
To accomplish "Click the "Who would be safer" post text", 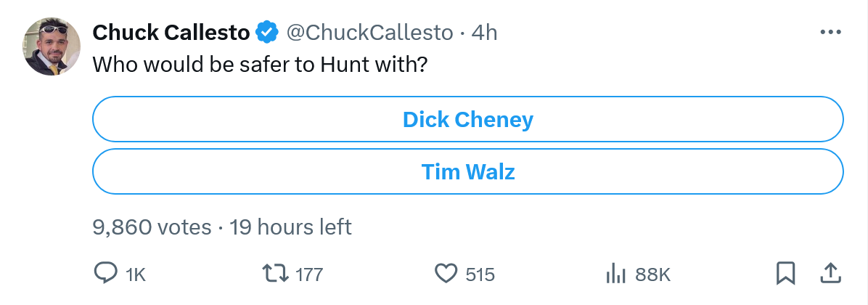I will click(259, 64).
